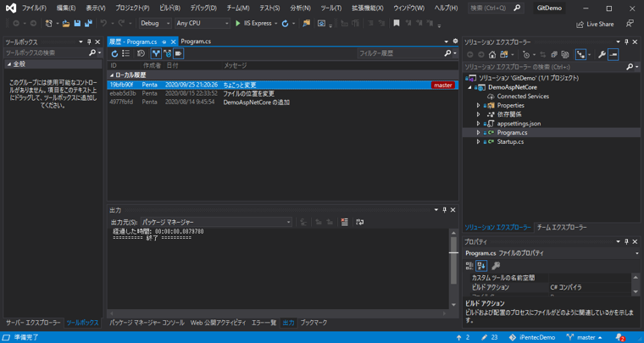Click the clear all output icon
The image size is (644, 343).
(344, 222)
